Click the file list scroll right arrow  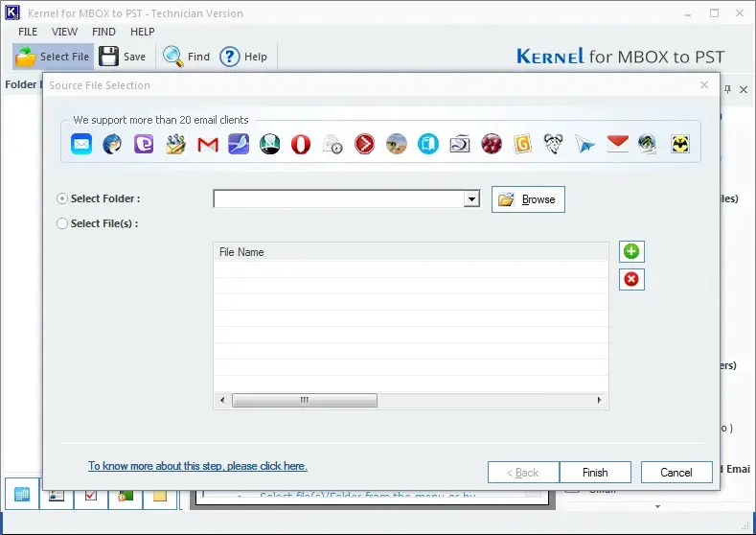(599, 400)
